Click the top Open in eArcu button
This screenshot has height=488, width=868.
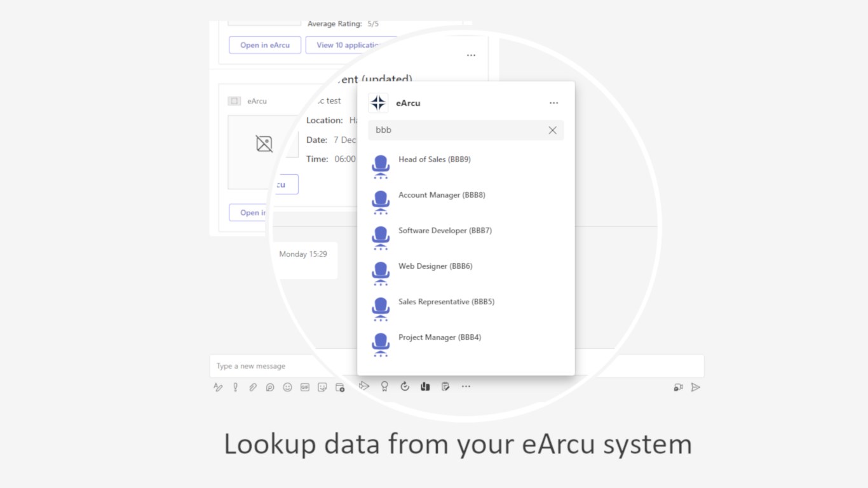point(265,45)
